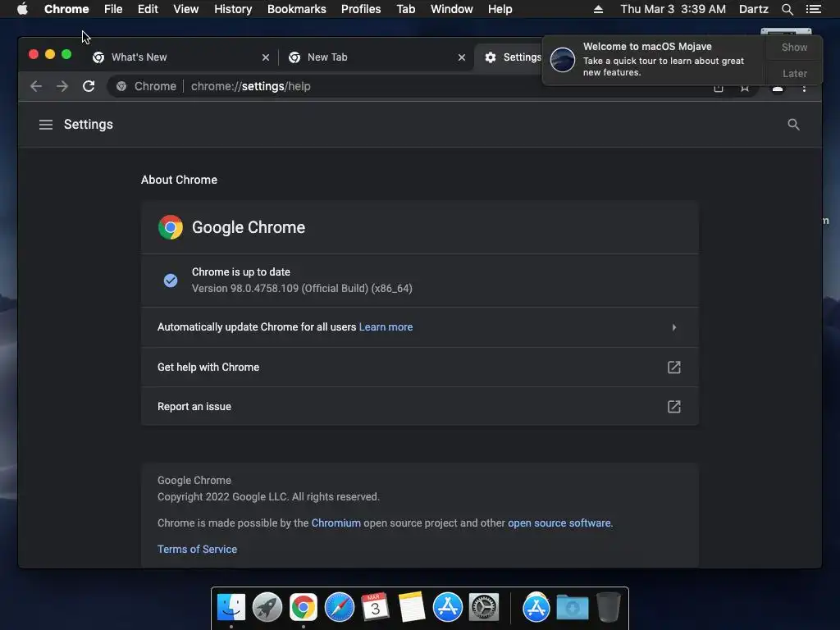Open the Chromium project link
The image size is (840, 630).
[336, 523]
